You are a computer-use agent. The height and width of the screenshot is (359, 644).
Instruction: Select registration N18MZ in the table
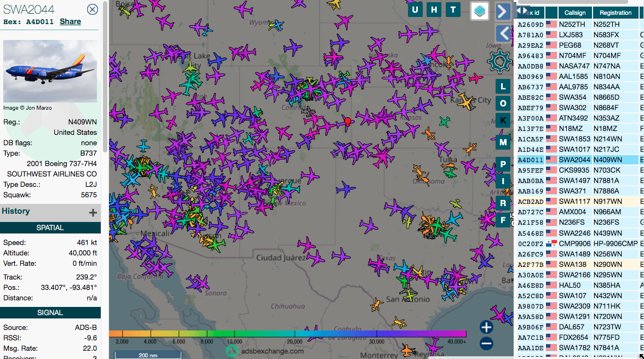tap(605, 129)
